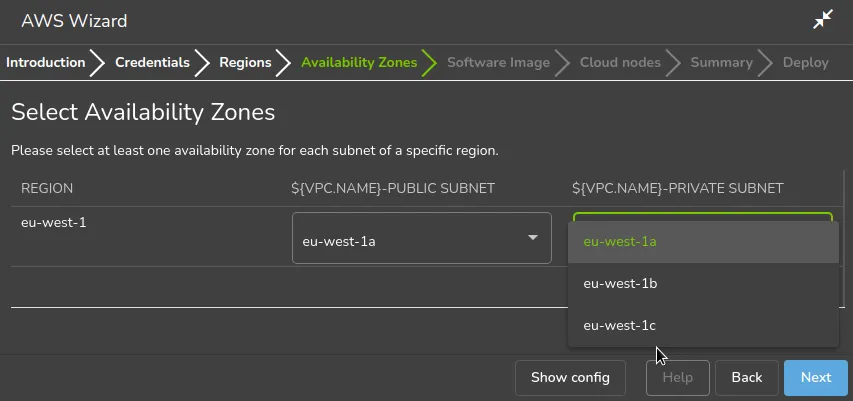Click the Select Availability Zones heading
Screen dimensions: 853x401
pyautogui.click(x=143, y=112)
